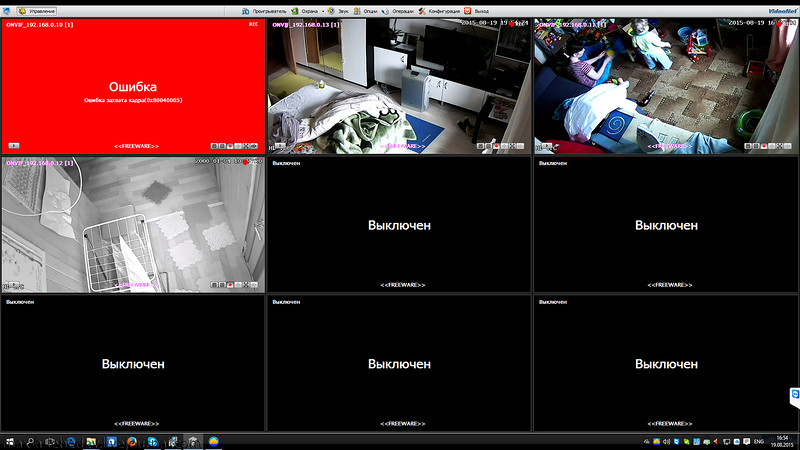Select the playroom camera video feed
This screenshot has height=450, width=800.
666,86
